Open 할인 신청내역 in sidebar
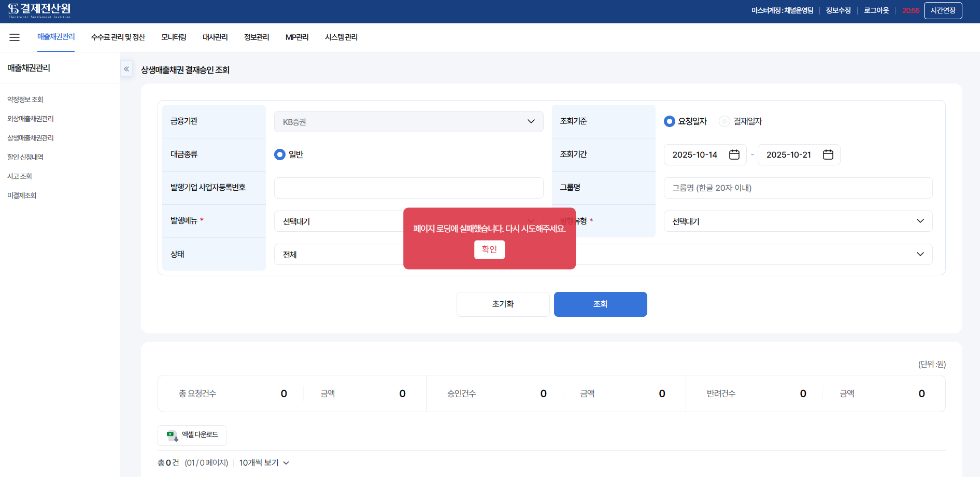This screenshot has height=477, width=980. 25,157
